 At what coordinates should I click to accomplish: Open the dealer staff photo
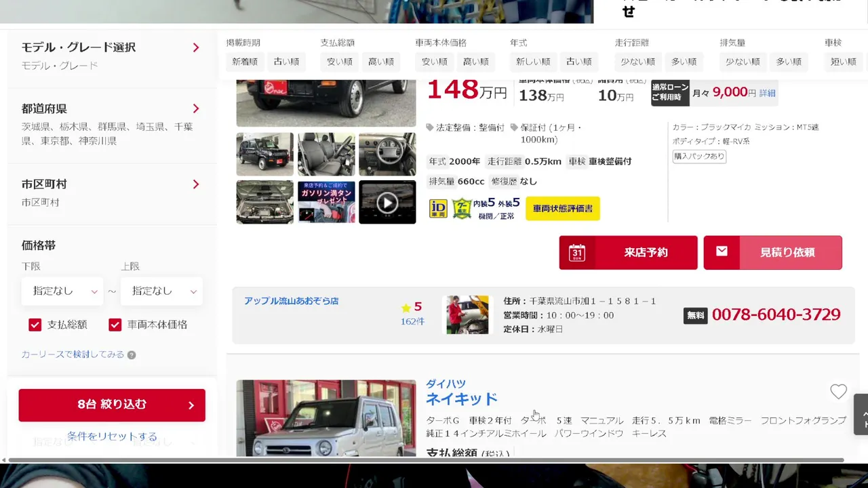click(x=467, y=314)
